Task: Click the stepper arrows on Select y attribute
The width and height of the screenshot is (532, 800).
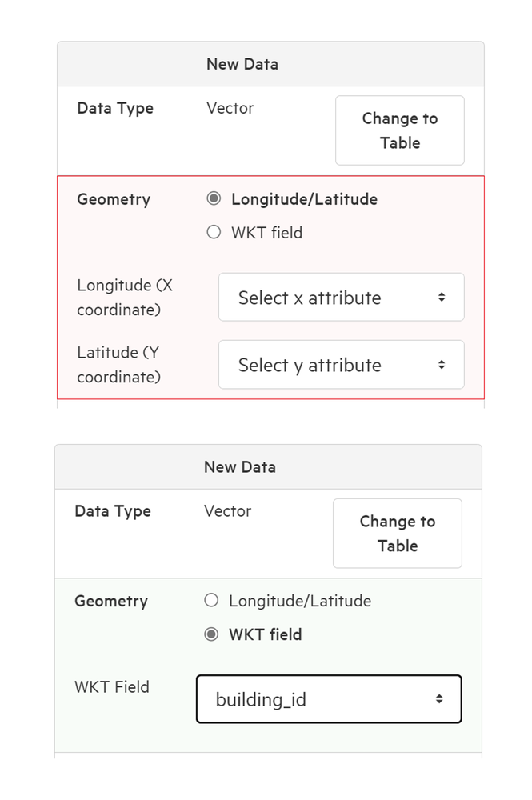Action: pos(442,364)
